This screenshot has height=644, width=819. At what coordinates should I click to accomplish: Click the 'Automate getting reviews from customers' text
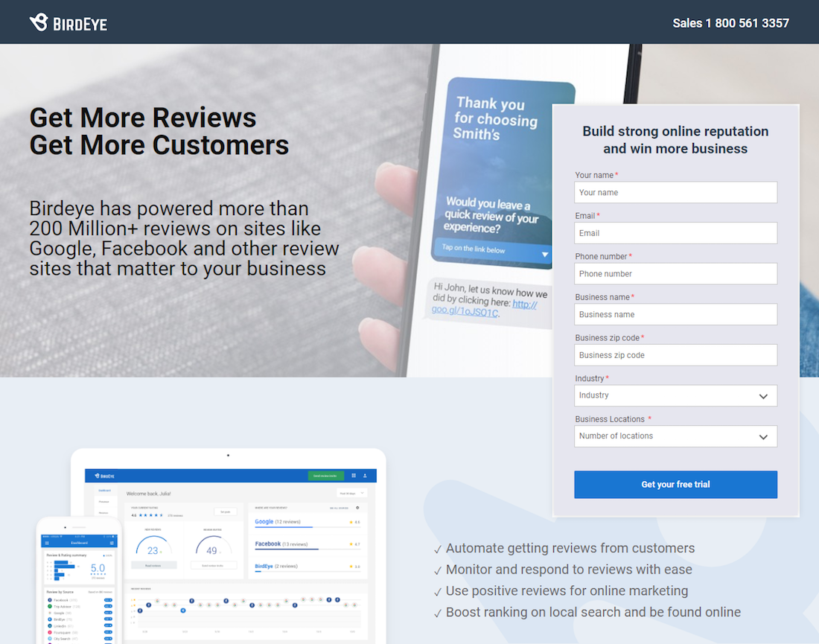[570, 548]
